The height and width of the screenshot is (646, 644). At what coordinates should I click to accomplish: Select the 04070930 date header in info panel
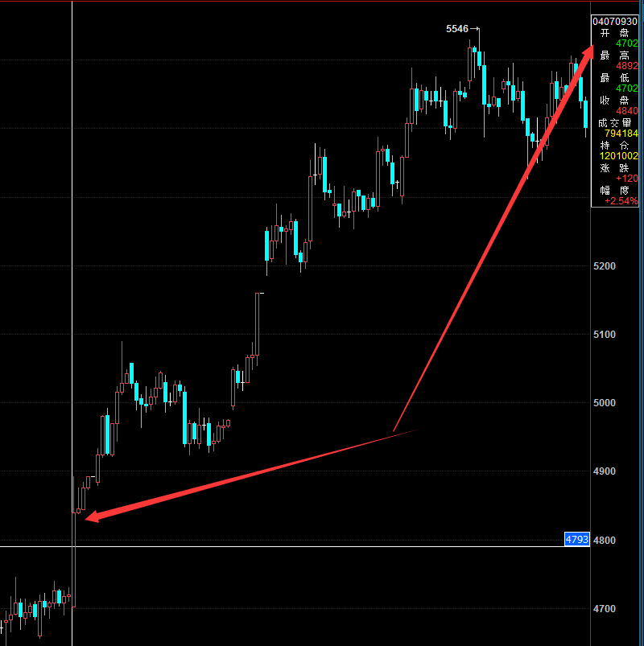(616, 21)
